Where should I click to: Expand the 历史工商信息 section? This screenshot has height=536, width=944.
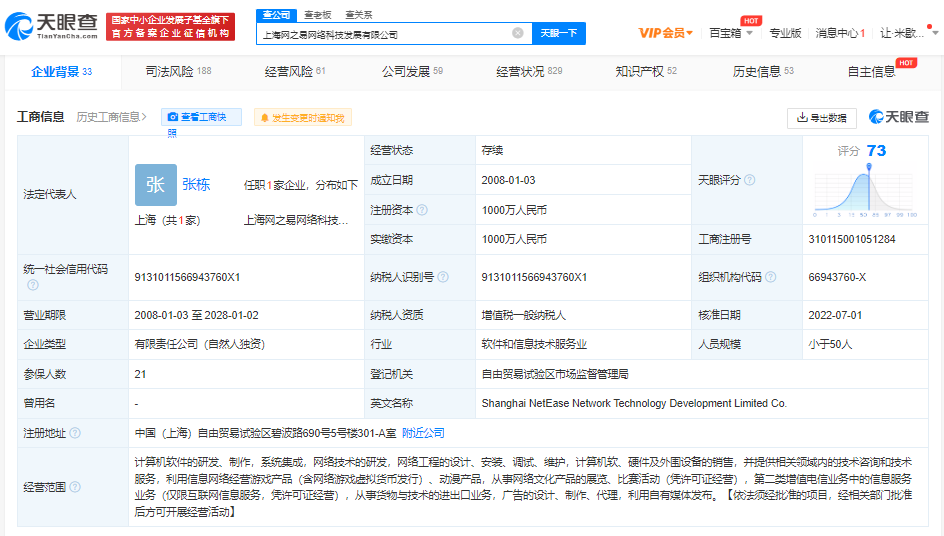[112, 117]
